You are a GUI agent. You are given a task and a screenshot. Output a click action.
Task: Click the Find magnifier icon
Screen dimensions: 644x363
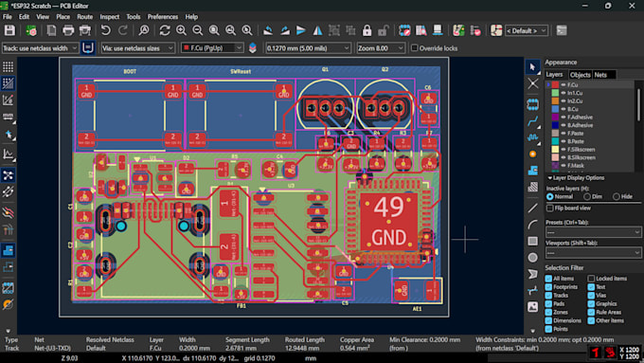pos(144,30)
